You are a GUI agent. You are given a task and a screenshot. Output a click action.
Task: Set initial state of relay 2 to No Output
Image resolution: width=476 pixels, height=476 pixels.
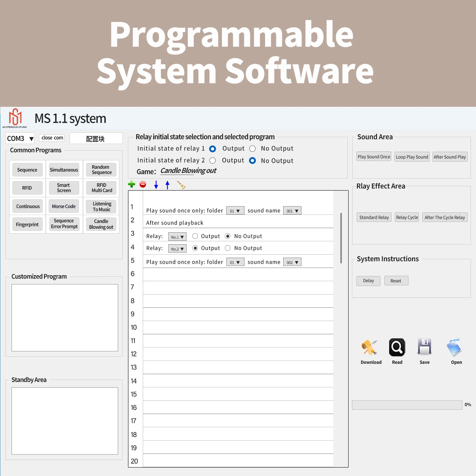(x=253, y=161)
